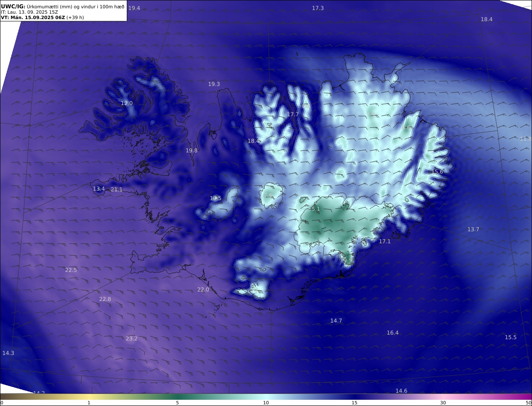This screenshot has height=406, width=532.
Task: Click the 17.3 value label
Action: pyautogui.click(x=318, y=8)
